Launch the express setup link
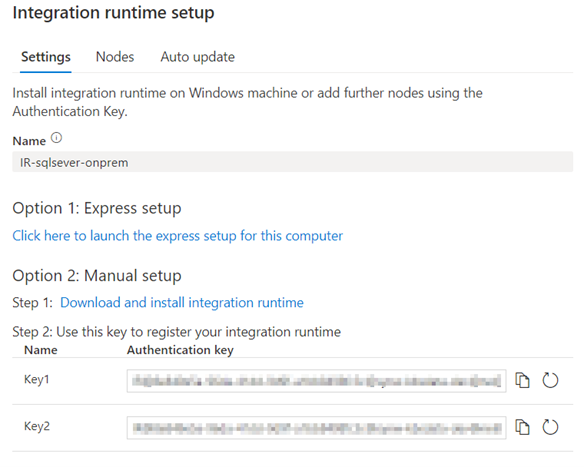584x467 pixels. [x=178, y=236]
